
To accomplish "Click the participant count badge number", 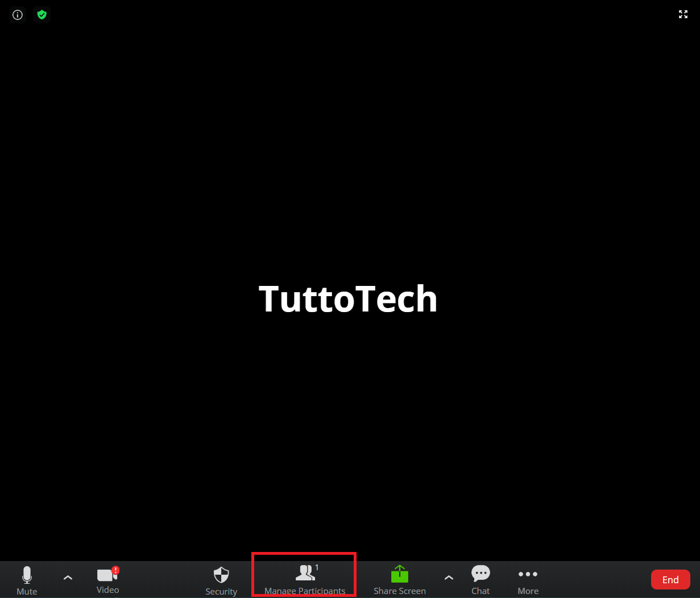I will (x=317, y=567).
